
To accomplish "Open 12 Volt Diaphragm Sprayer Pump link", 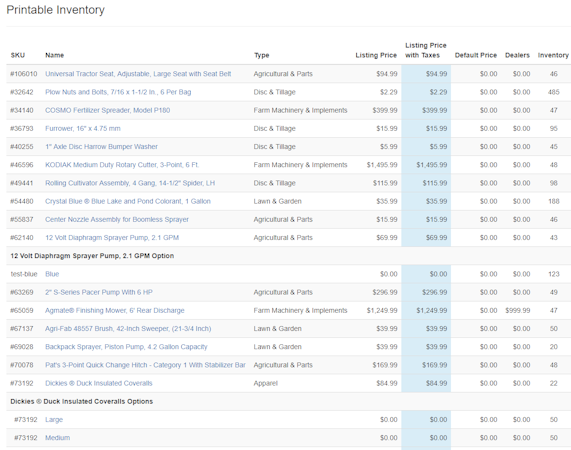I will (112, 238).
